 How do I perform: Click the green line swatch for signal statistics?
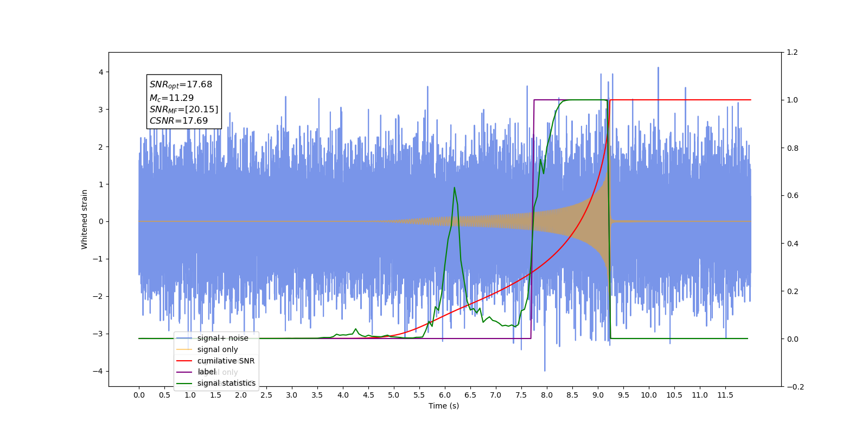[184, 383]
